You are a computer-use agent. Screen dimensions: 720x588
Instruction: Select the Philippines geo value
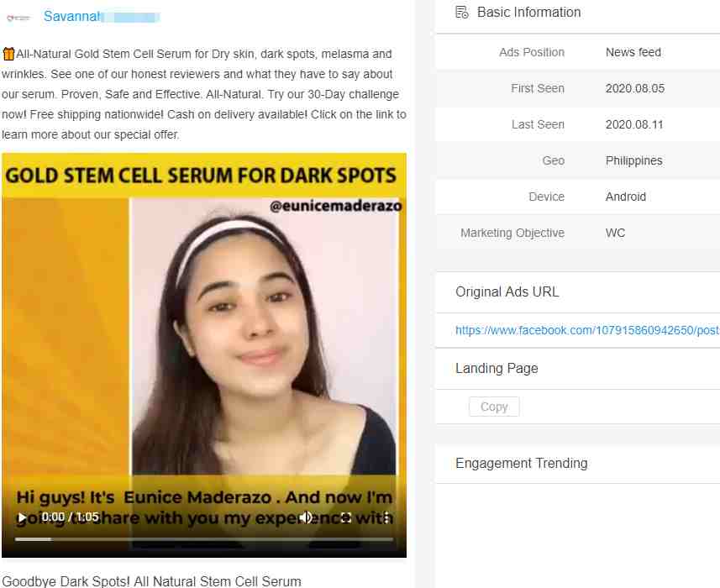633,160
